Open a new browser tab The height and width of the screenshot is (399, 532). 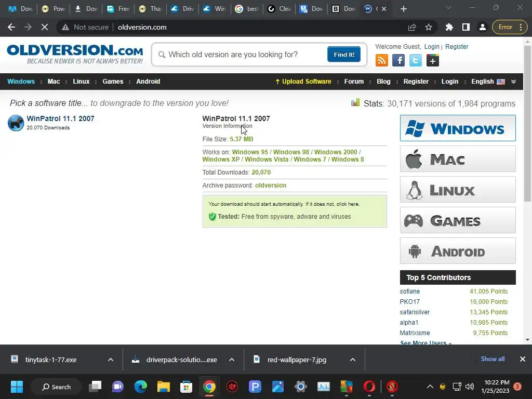click(x=403, y=9)
